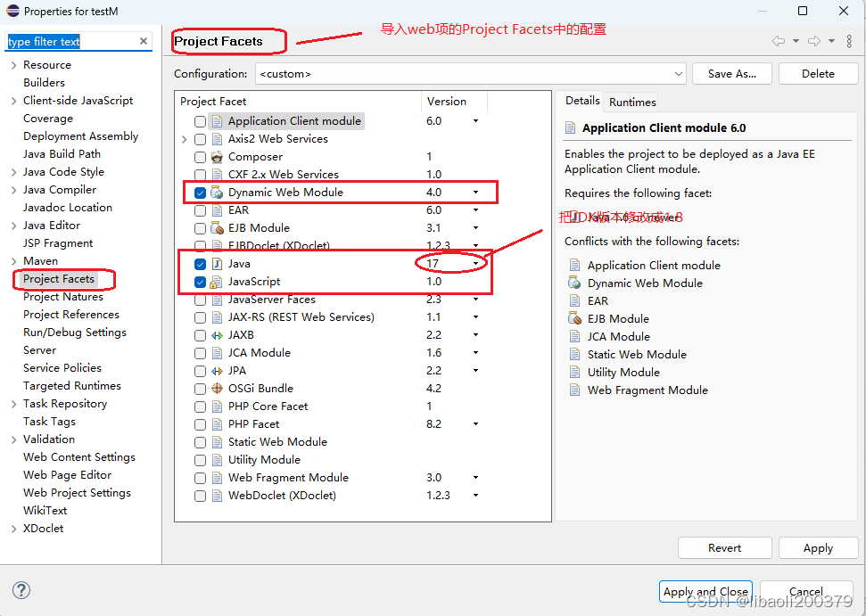This screenshot has width=866, height=616.
Task: Check the Static Web Module facet
Action: point(200,441)
